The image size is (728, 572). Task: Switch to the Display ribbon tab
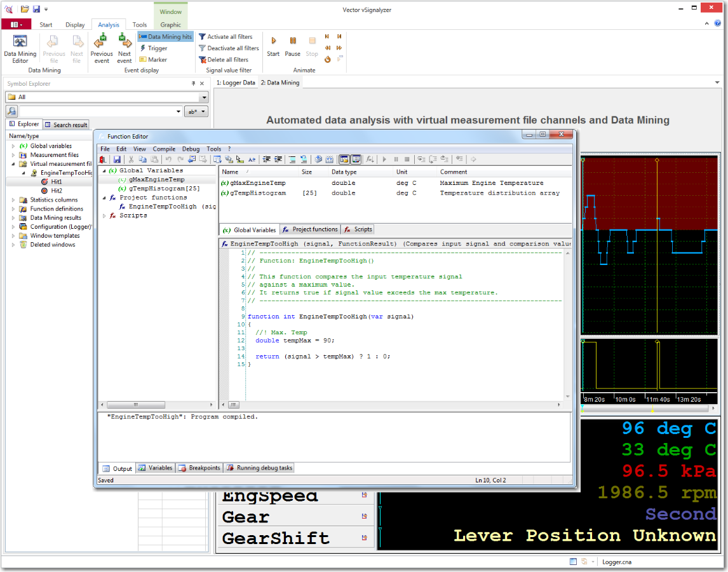pos(75,25)
